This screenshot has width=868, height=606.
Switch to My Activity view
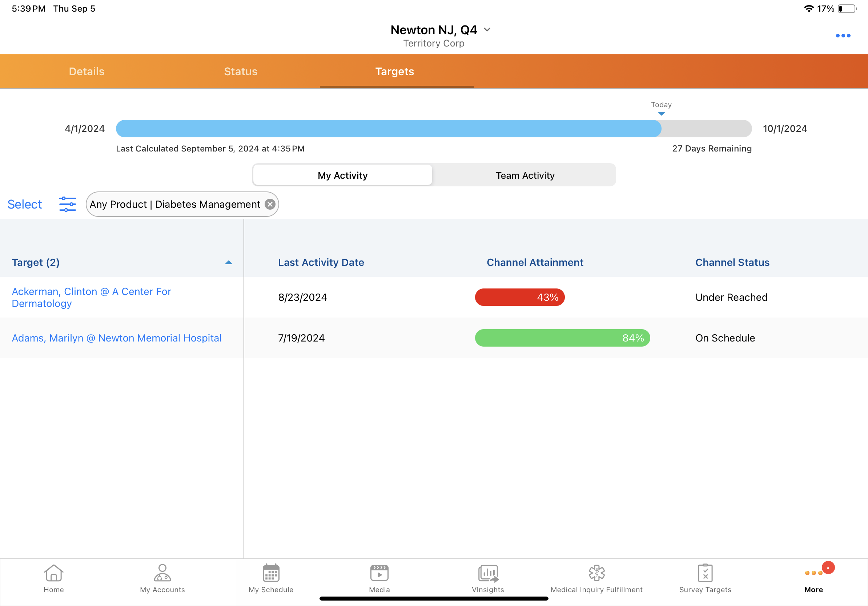pyautogui.click(x=342, y=175)
